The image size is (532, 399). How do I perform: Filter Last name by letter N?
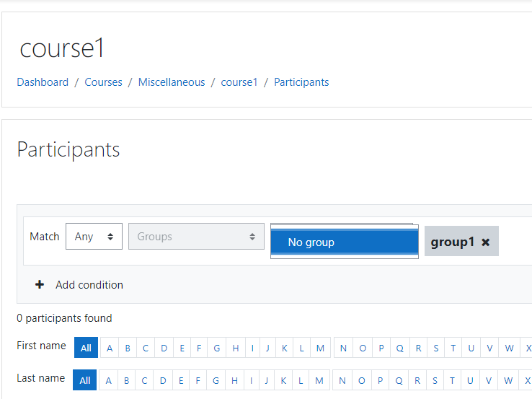(x=342, y=380)
